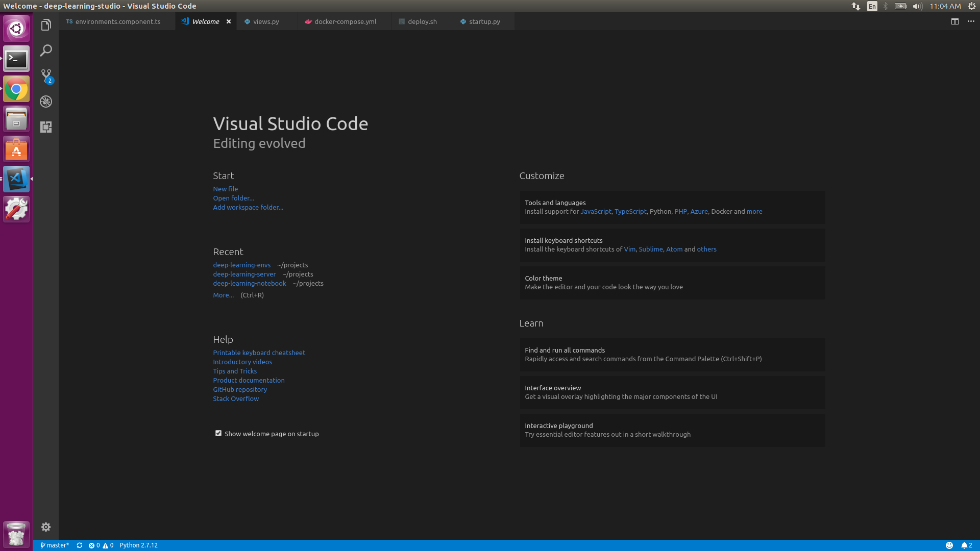Open the Search sidebar icon
This screenshot has width=980, height=551.
tap(46, 51)
